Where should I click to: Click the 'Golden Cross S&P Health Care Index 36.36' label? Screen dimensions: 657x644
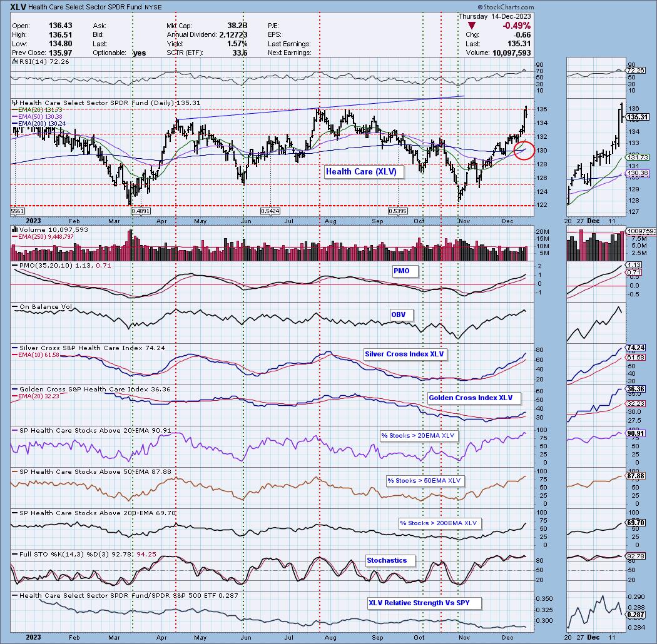point(91,390)
